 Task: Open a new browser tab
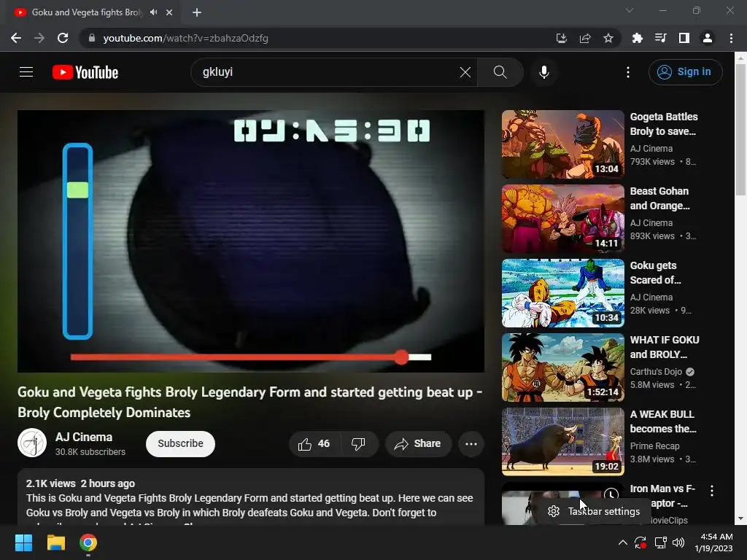click(197, 12)
